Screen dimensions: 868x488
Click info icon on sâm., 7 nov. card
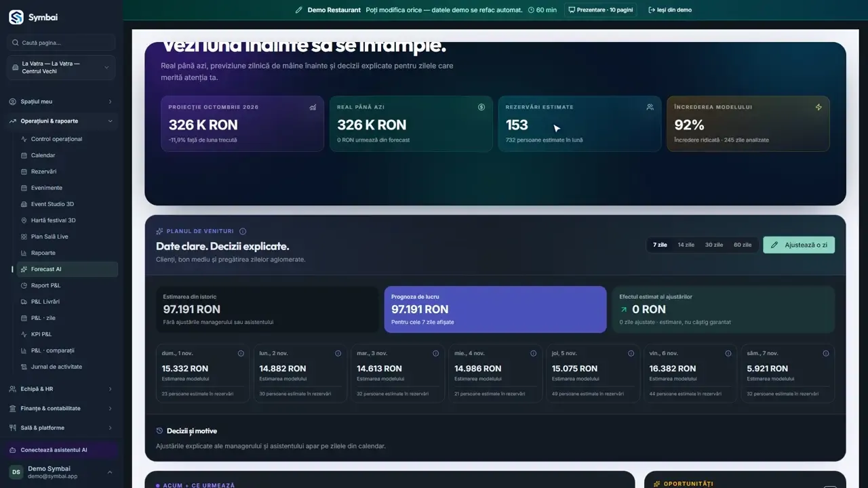[x=825, y=353]
